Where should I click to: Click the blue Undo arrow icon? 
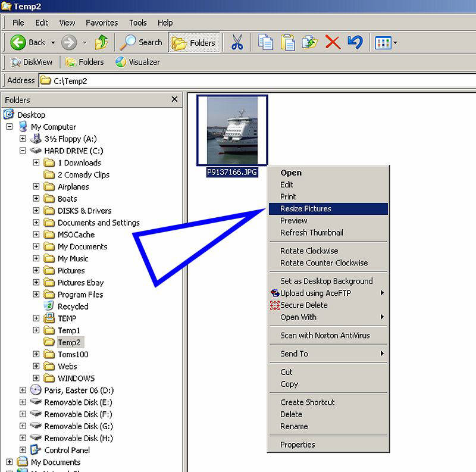(355, 43)
